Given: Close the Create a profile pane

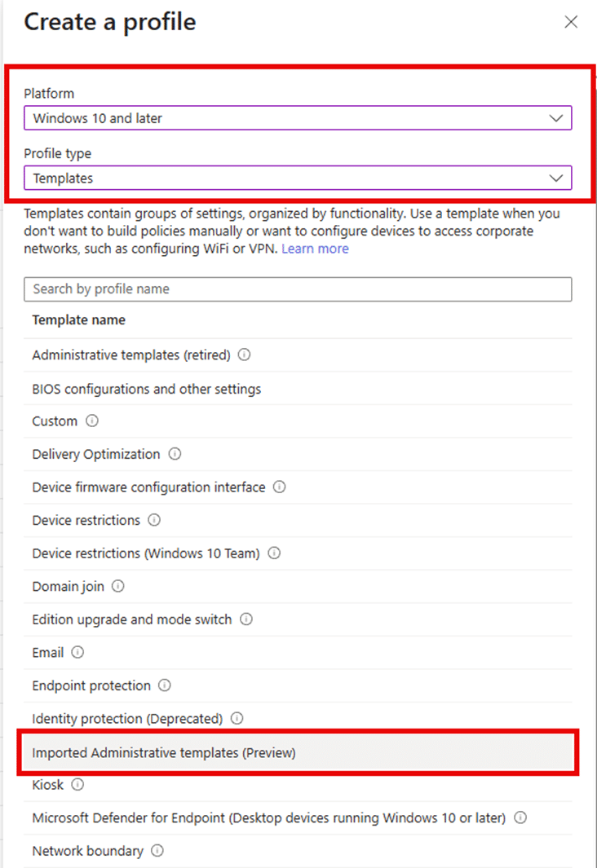Looking at the screenshot, I should 571,22.
